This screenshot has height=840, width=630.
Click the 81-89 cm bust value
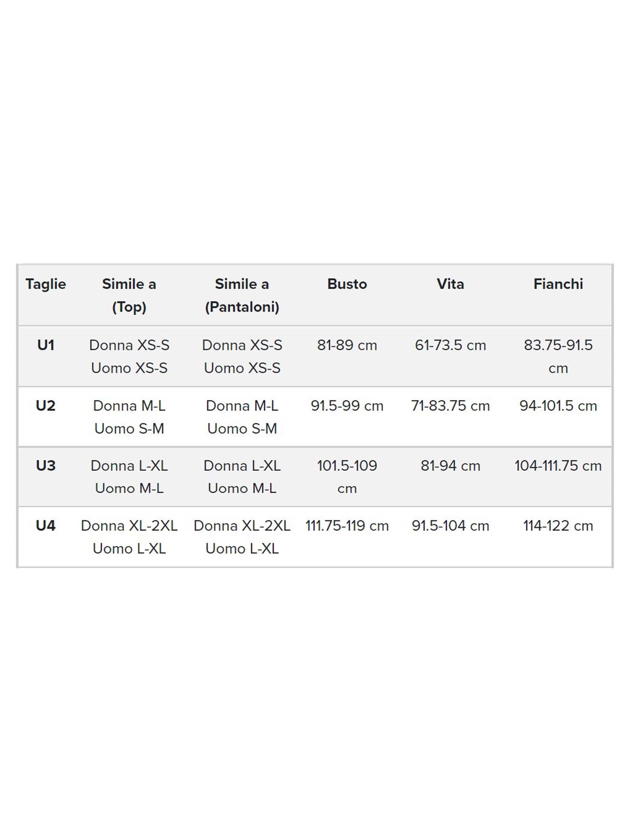click(347, 345)
